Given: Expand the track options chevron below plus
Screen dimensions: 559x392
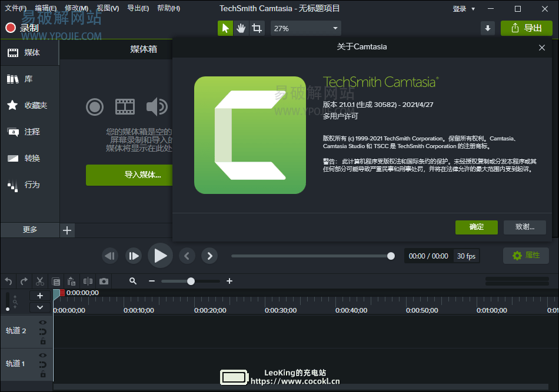Looking at the screenshot, I should pyautogui.click(x=40, y=307).
